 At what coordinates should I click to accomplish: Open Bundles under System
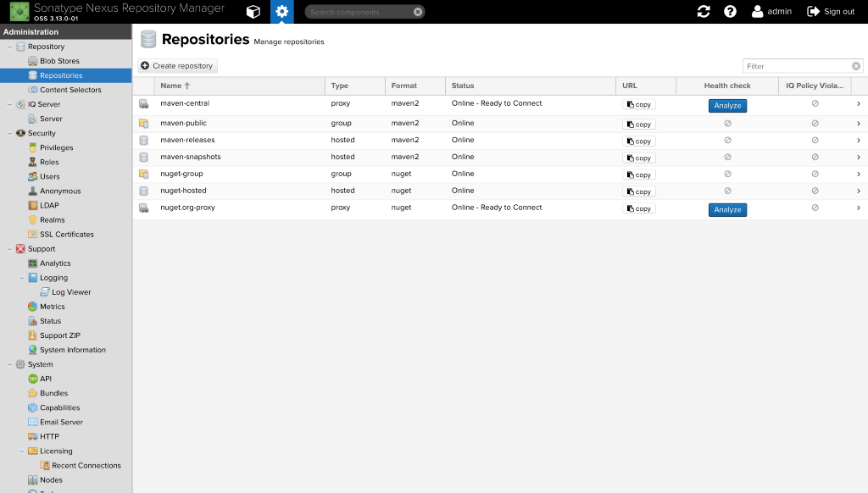[x=53, y=393]
